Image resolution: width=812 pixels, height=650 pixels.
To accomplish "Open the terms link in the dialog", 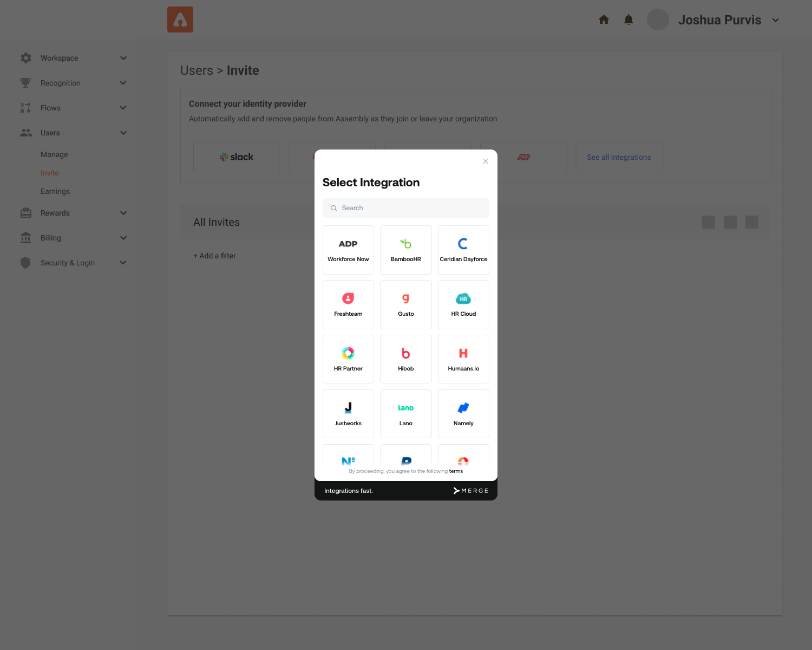I will point(456,471).
